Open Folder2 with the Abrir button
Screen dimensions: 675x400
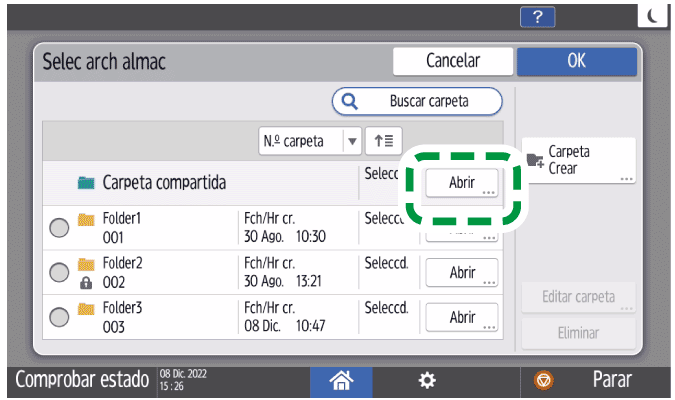coord(461,273)
